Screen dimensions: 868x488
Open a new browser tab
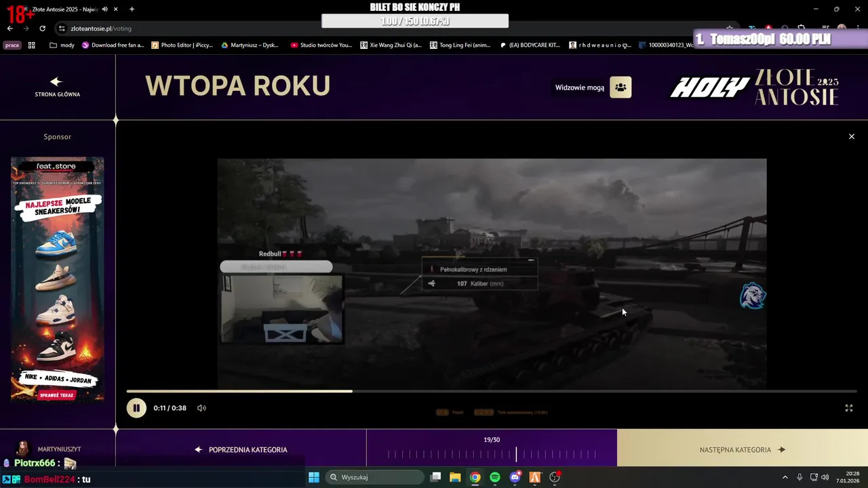(132, 9)
